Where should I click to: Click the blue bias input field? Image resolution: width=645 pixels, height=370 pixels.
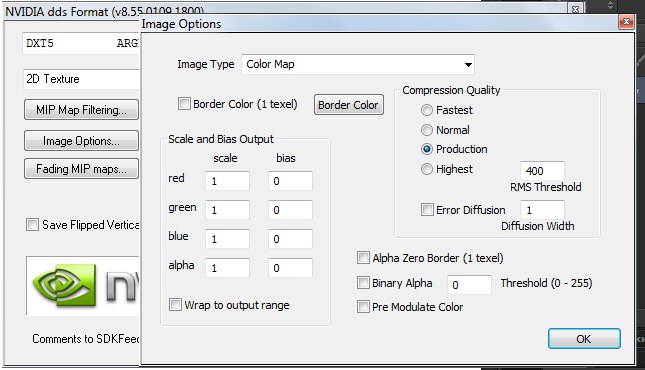tap(290, 239)
